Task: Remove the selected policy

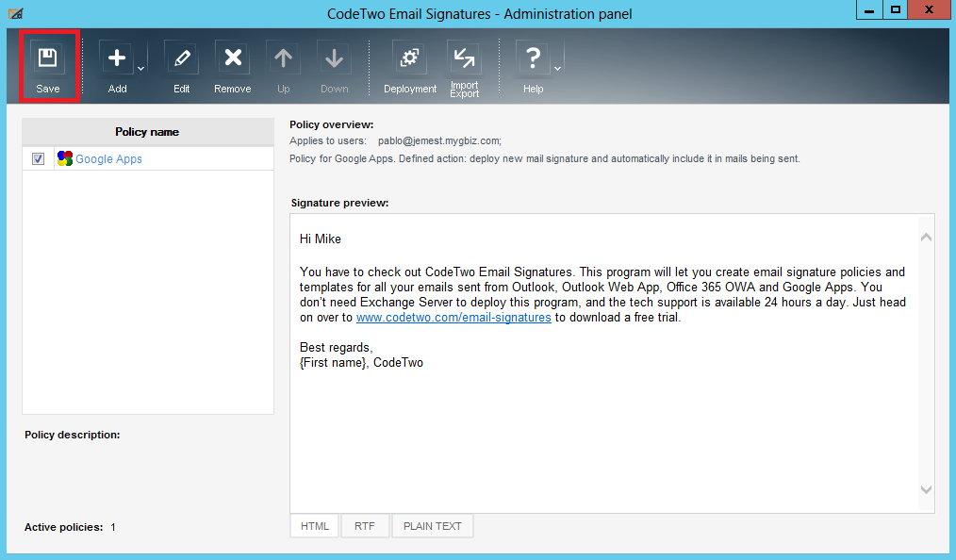Action: click(x=232, y=58)
